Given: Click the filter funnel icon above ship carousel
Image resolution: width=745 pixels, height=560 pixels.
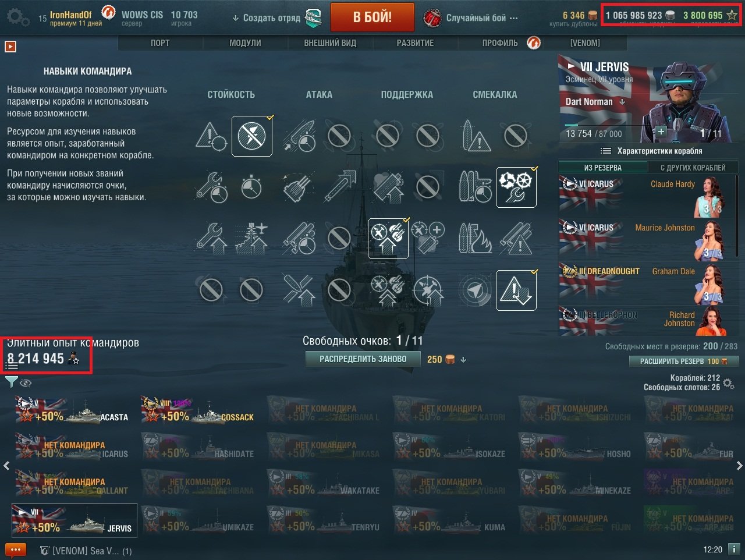Looking at the screenshot, I should click(x=11, y=382).
